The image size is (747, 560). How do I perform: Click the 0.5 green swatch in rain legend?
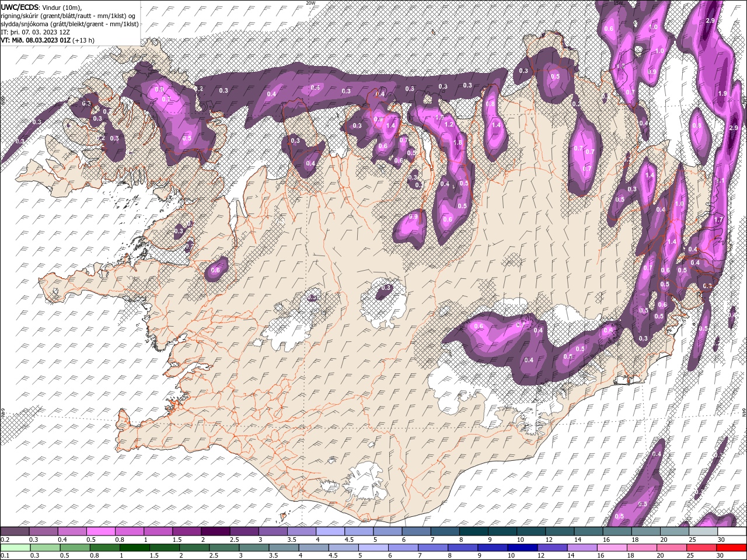pos(75,548)
